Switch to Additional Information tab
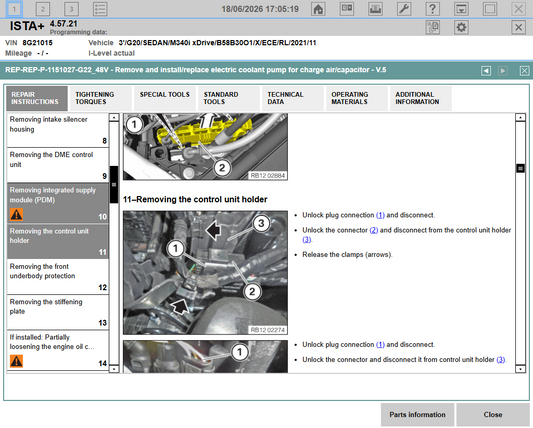 click(x=420, y=99)
